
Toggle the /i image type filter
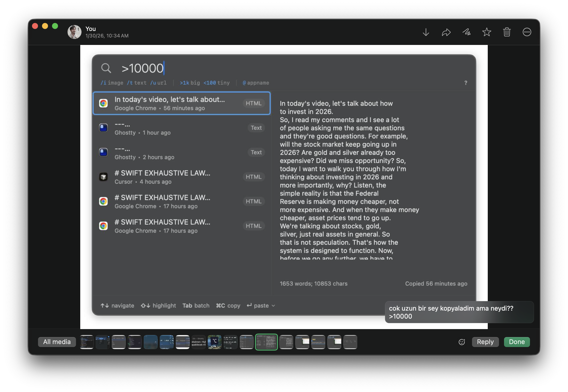click(112, 83)
